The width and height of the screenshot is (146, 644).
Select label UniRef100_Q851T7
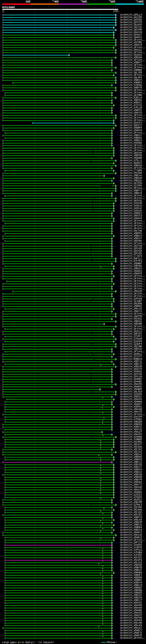pyautogui.click(x=131, y=125)
